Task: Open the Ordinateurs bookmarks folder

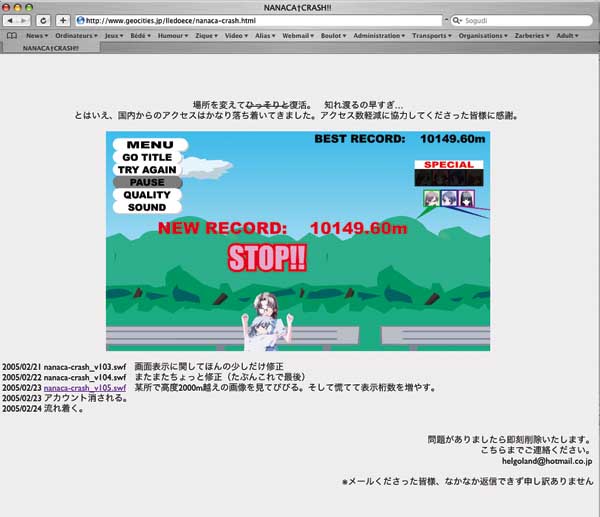Action: (x=76, y=36)
